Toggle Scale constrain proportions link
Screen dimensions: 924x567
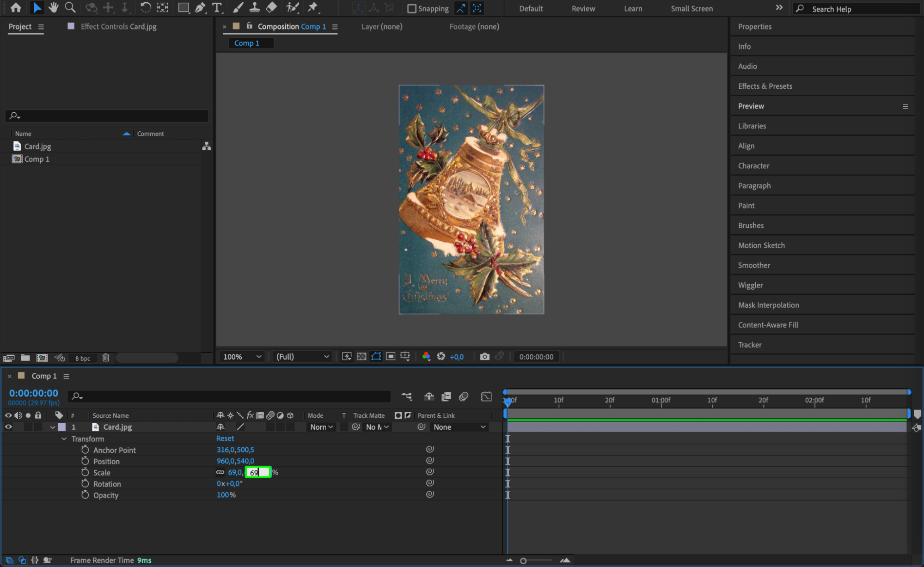pos(220,472)
